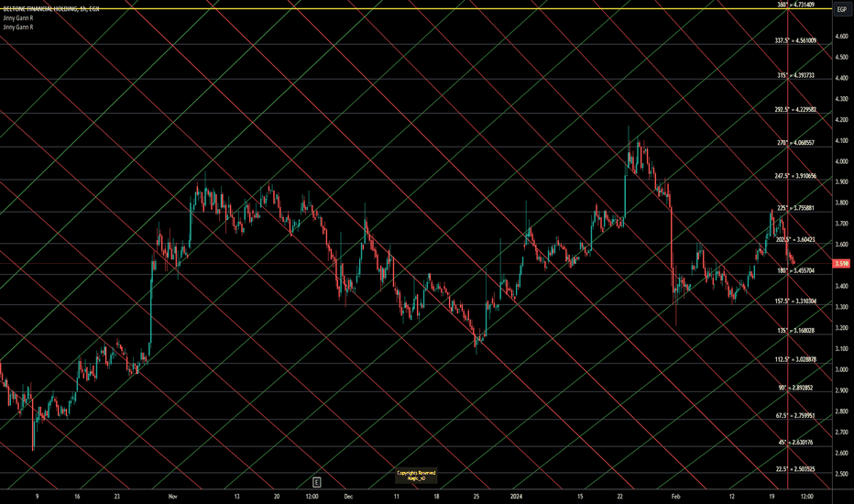Viewport: 854px width, 504px height.
Task: Click the Nov label on time axis
Action: [x=172, y=497]
